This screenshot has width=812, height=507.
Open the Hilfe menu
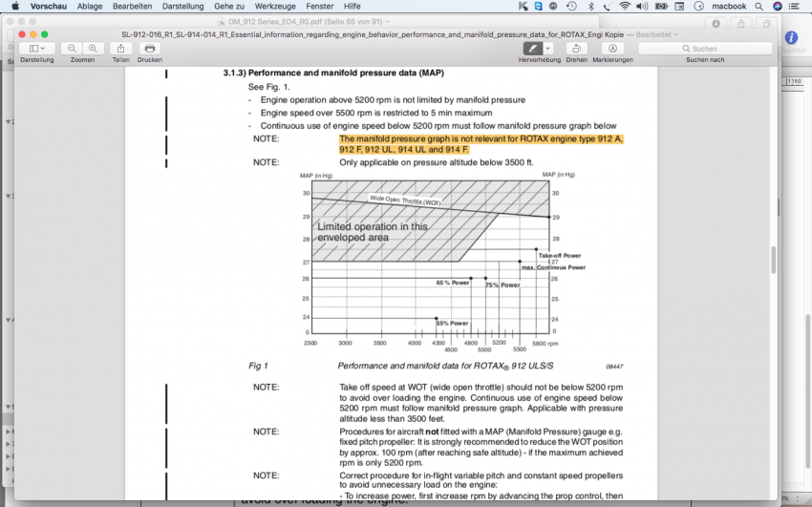(353, 7)
